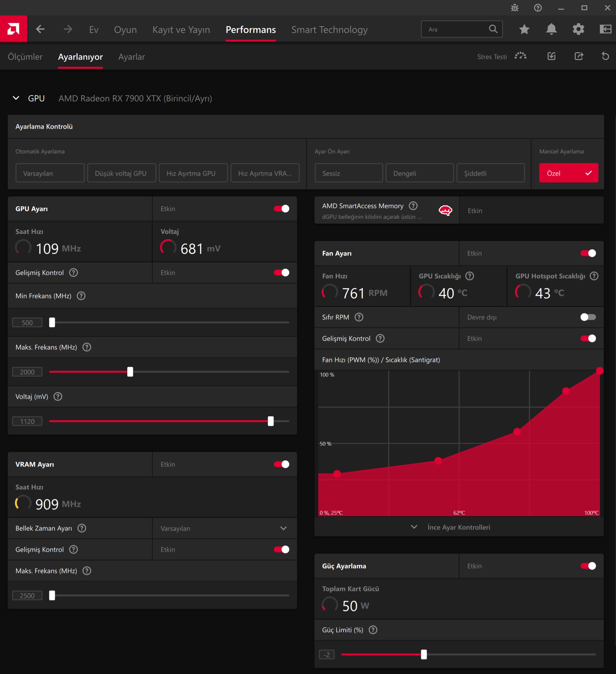Screen dimensions: 616x674
Task: Click the VRAM Maks. Frekans 2500 box
Action: click(27, 595)
